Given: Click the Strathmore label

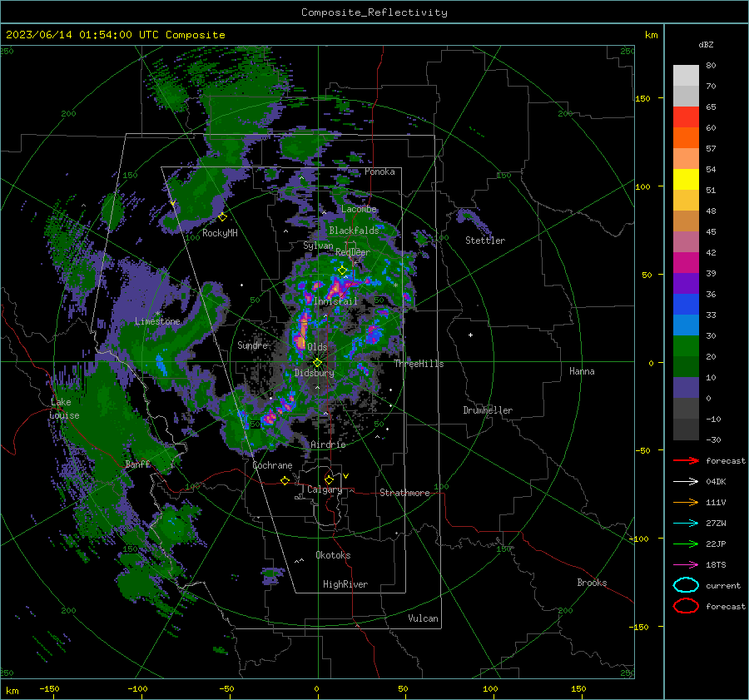Looking at the screenshot, I should pos(404,493).
